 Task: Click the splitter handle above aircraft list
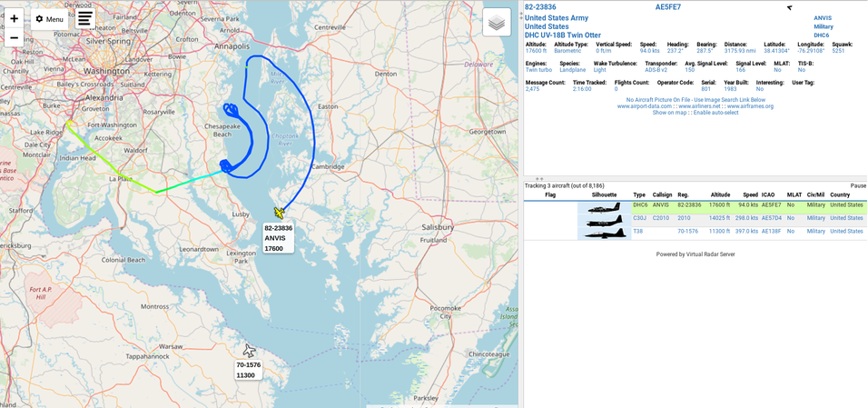coord(539,179)
